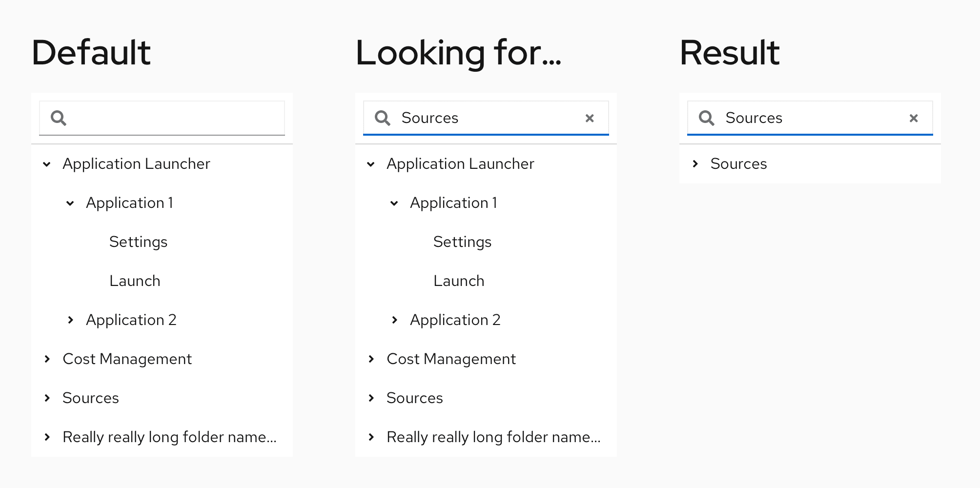This screenshot has width=980, height=488.
Task: Select Launch in the Default tree
Action: click(135, 281)
